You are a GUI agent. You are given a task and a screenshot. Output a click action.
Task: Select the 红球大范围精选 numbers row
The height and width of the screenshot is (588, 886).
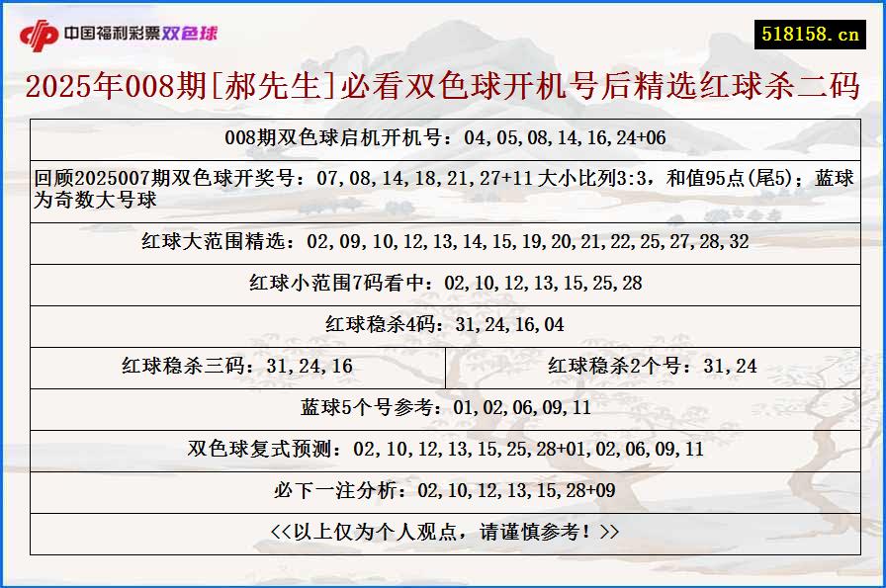click(x=443, y=239)
